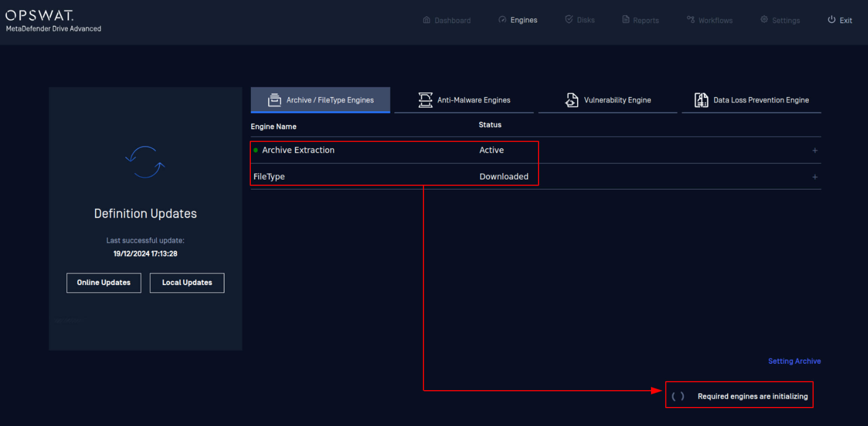Click the Settings gear icon
The image size is (868, 426).
click(x=764, y=20)
